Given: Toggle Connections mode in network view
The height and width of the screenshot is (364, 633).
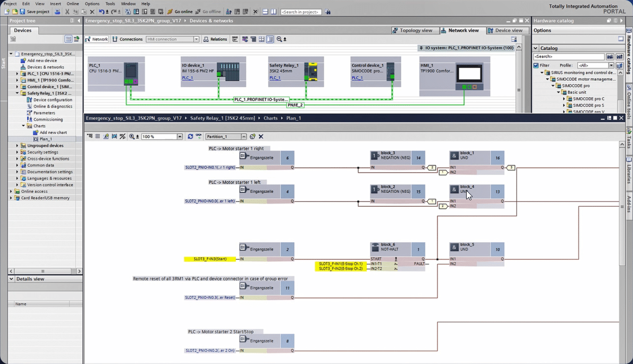Looking at the screenshot, I should (128, 39).
